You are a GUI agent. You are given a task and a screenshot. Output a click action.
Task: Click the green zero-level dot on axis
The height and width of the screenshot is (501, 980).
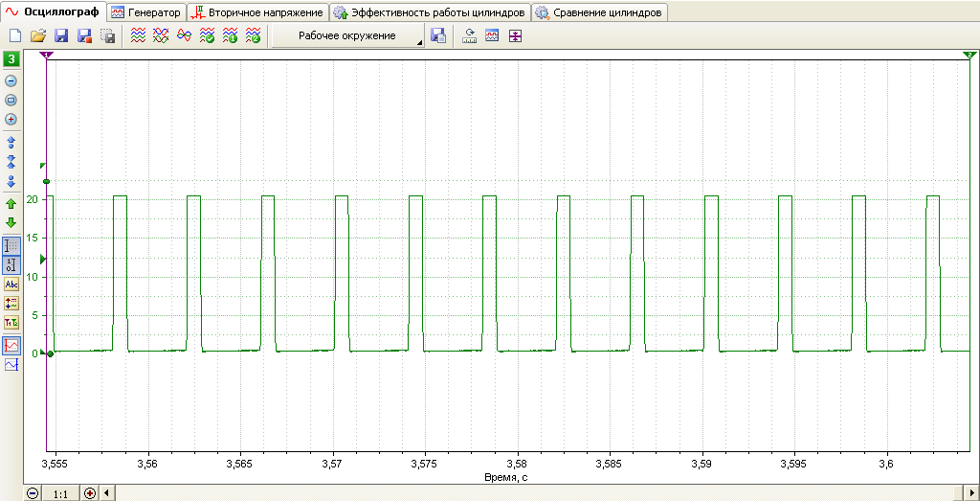click(50, 354)
